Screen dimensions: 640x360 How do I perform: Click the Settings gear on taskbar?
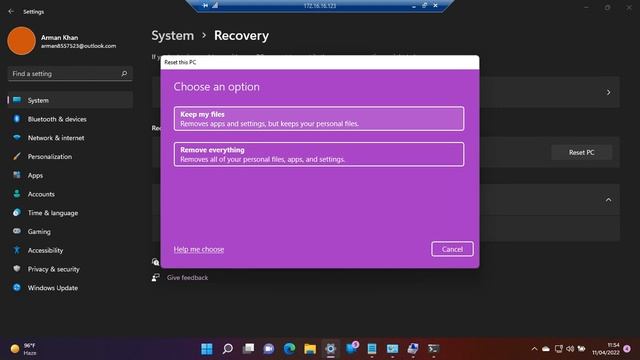(x=331, y=349)
